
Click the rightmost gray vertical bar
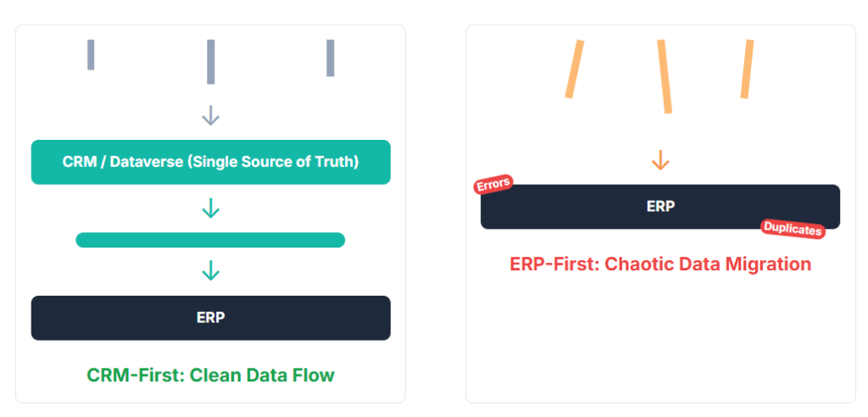tap(331, 58)
